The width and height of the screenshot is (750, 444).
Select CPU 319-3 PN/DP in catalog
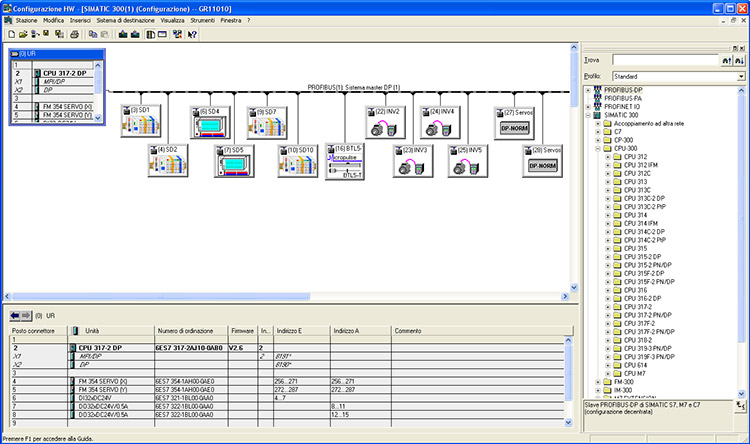pyautogui.click(x=648, y=349)
